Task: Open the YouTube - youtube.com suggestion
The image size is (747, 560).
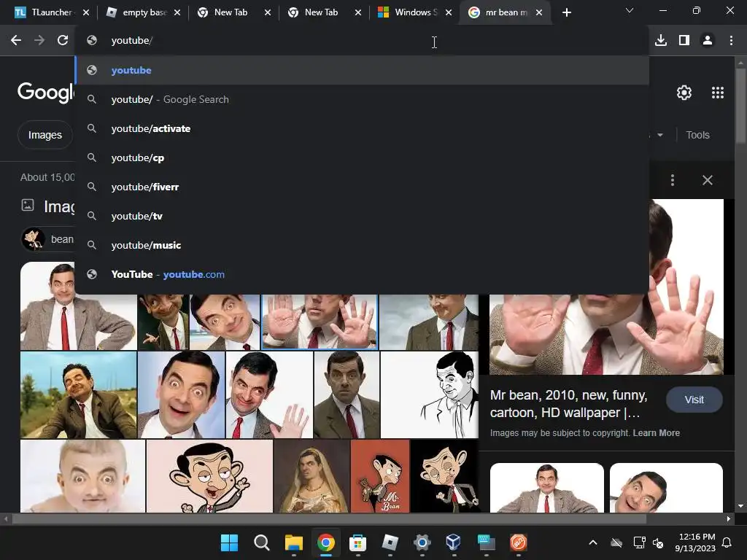Action: pos(362,274)
